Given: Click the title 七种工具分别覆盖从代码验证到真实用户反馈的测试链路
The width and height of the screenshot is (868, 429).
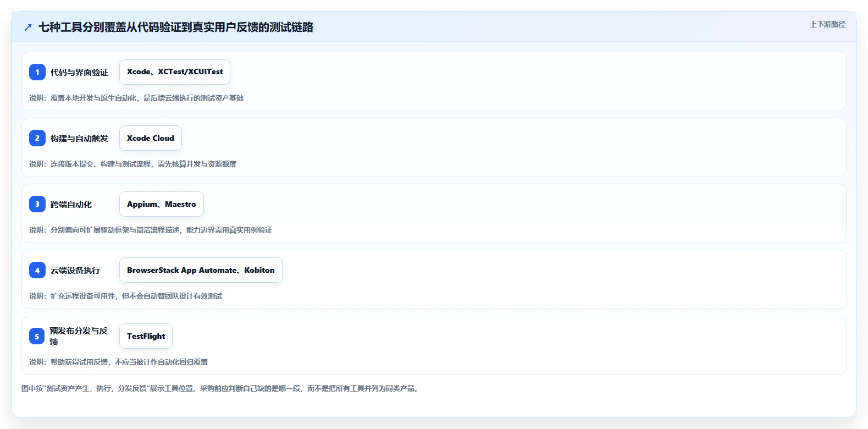Looking at the screenshot, I should [176, 27].
